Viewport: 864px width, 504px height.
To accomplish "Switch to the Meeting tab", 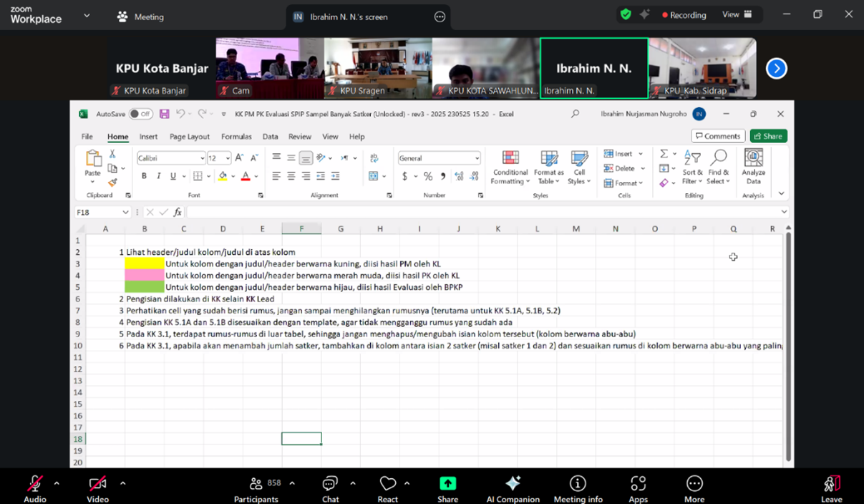I will pos(141,16).
